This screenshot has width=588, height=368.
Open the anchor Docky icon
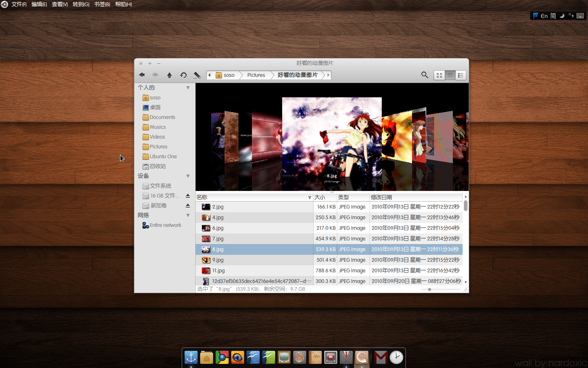coord(191,357)
